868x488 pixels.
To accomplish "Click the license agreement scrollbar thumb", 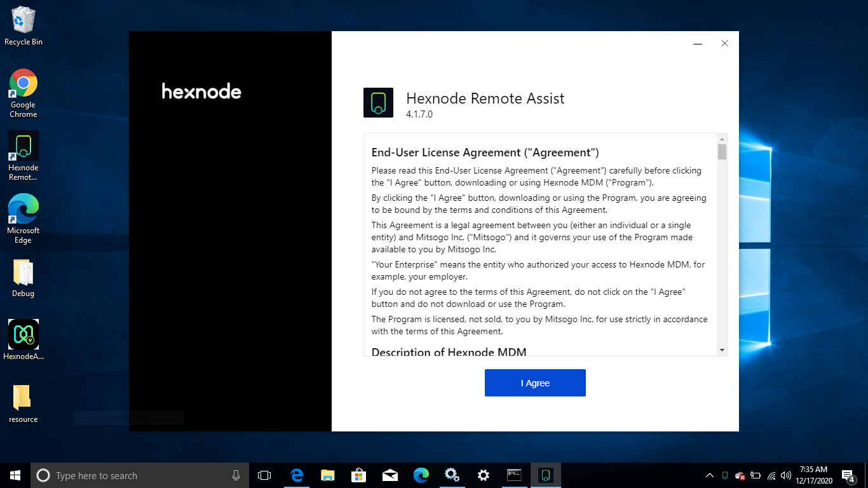I will [722, 152].
